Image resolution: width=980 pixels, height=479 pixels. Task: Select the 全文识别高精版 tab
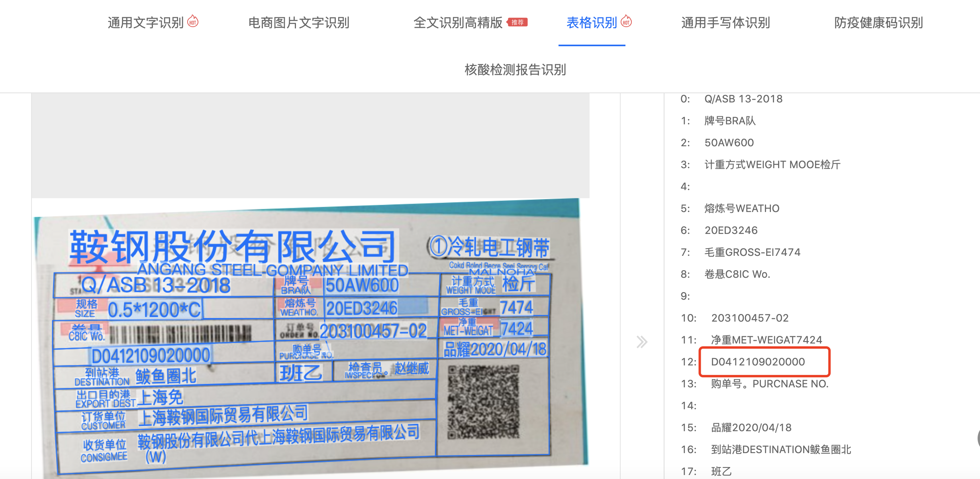point(458,23)
